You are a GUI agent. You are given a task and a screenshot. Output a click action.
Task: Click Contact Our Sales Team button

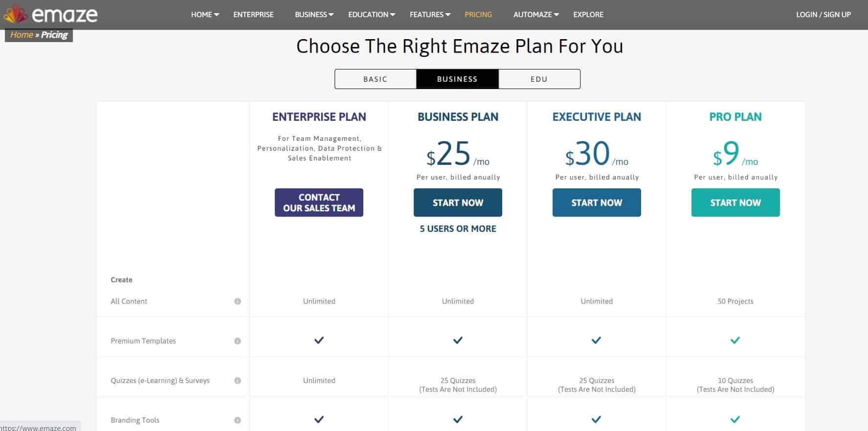pyautogui.click(x=319, y=203)
